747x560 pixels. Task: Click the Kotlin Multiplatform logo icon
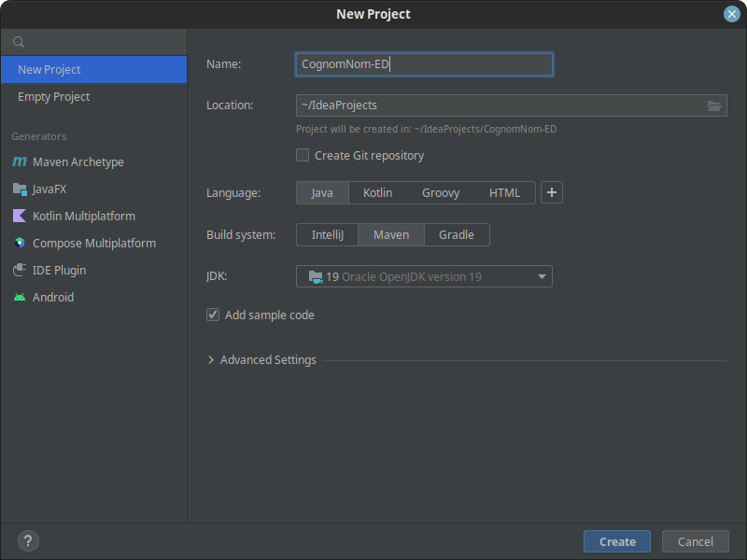(x=20, y=217)
